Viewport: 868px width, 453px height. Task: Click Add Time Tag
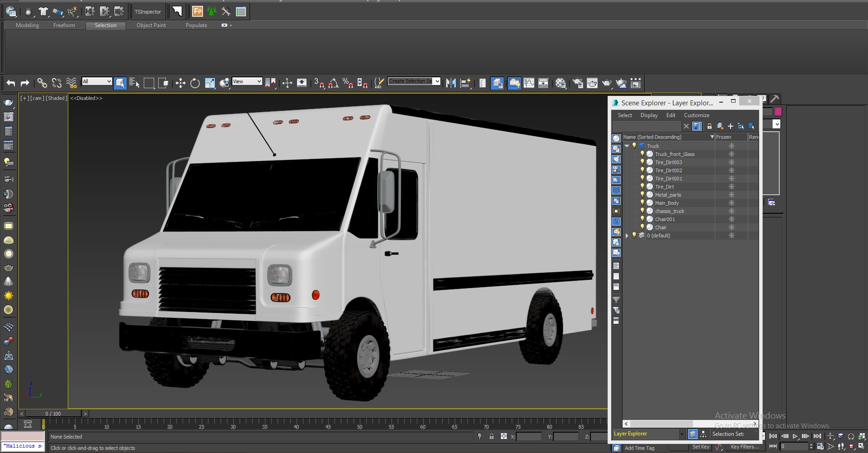pos(639,448)
